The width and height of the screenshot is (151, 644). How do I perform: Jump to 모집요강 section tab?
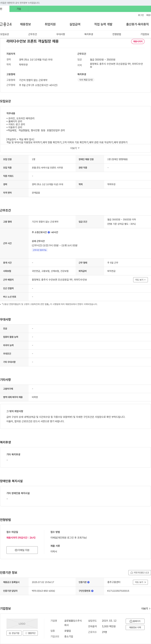5,34
